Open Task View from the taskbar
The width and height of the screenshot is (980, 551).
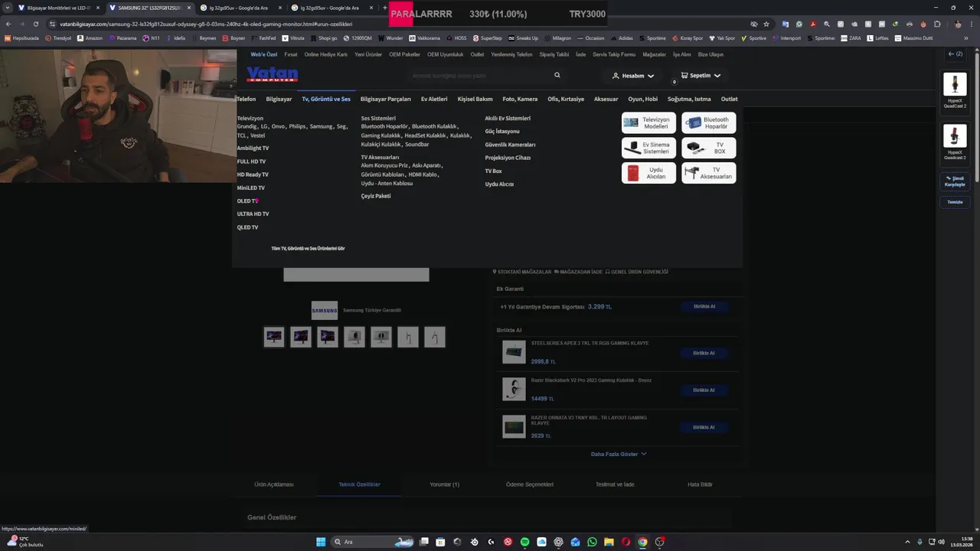[423, 542]
